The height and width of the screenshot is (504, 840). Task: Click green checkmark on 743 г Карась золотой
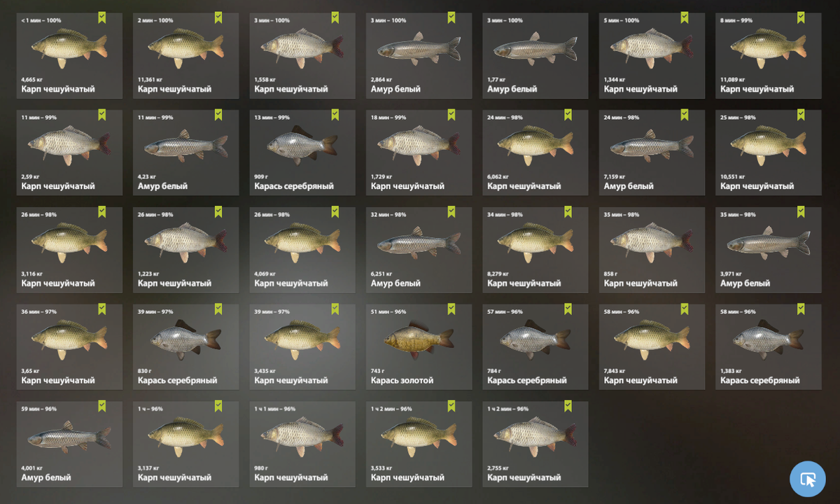(x=451, y=309)
